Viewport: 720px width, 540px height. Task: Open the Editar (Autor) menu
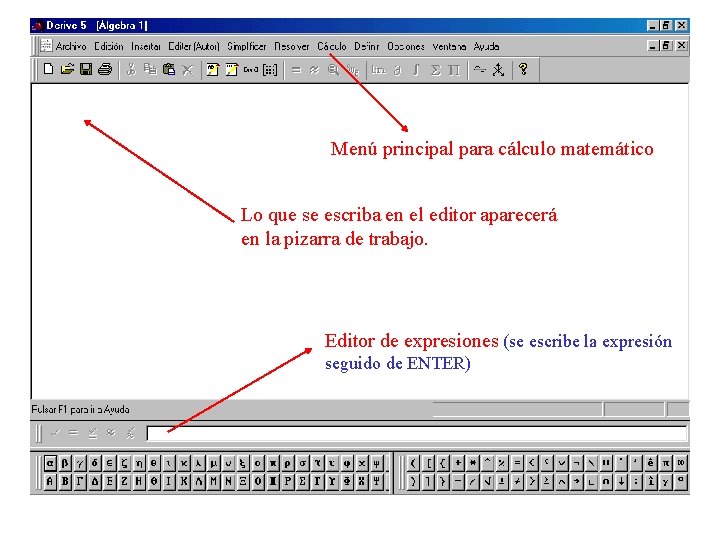194,46
